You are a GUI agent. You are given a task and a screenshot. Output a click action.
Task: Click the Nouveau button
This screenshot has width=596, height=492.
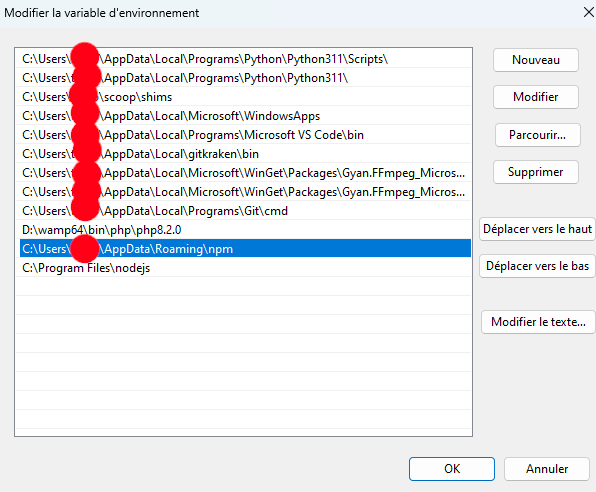536,60
